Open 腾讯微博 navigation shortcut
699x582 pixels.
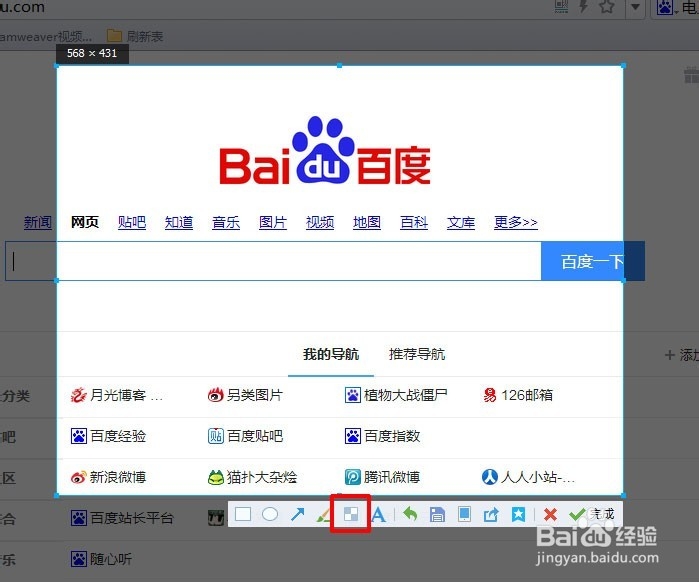click(382, 477)
